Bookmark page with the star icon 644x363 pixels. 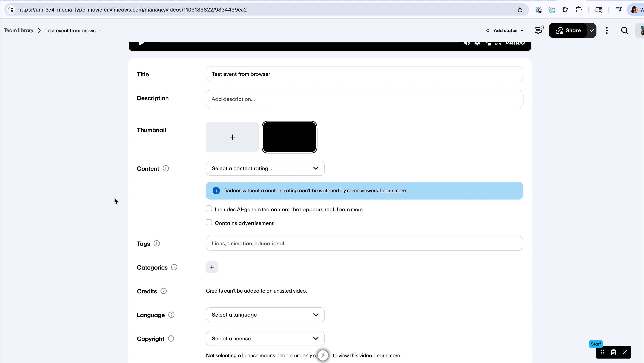[520, 10]
